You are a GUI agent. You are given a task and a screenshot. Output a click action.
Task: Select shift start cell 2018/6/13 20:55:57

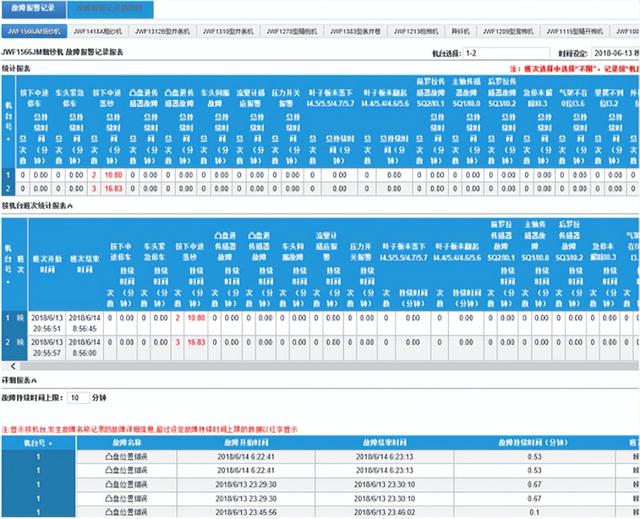pyautogui.click(x=47, y=348)
